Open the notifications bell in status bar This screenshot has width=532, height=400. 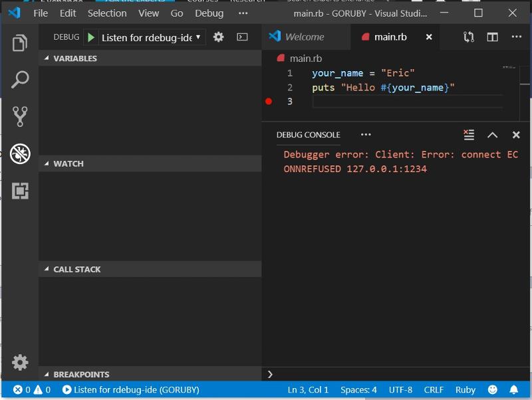(513, 390)
